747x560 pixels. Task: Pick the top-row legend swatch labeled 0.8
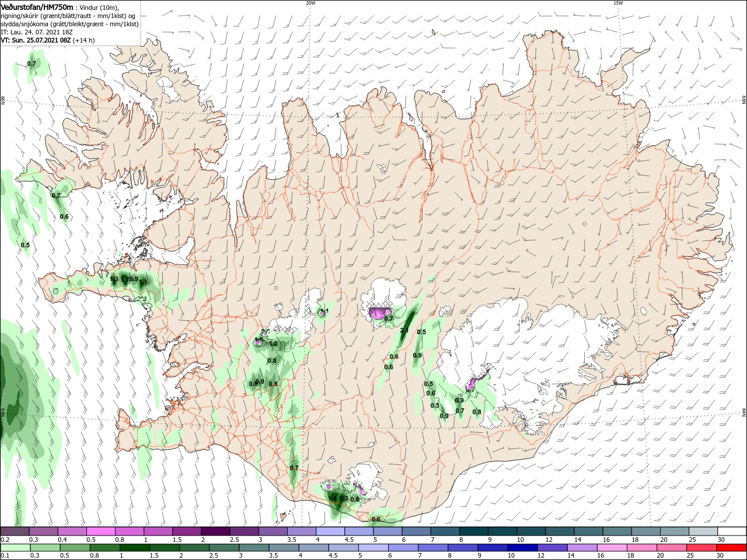point(129,531)
